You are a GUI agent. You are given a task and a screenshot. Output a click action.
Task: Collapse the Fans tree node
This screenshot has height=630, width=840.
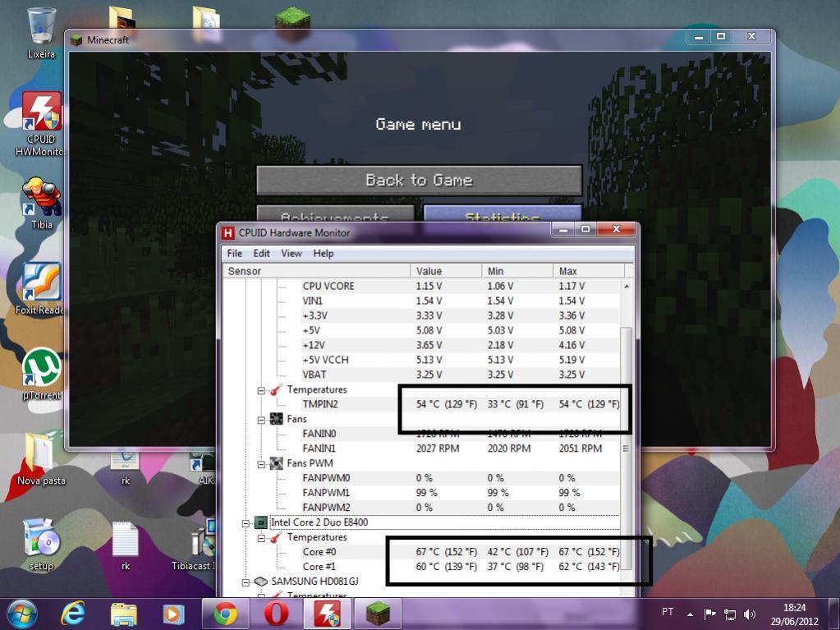click(x=261, y=420)
